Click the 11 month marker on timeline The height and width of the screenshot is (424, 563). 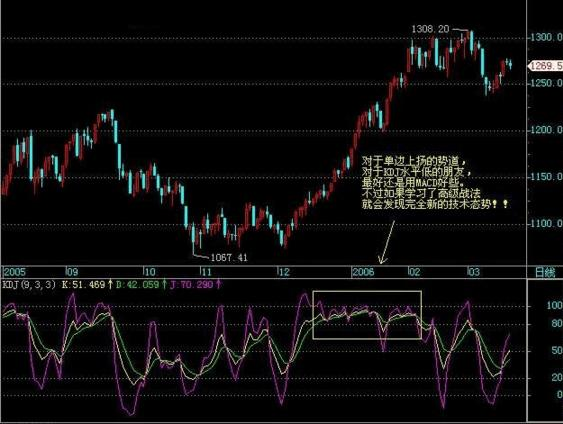pyautogui.click(x=206, y=272)
